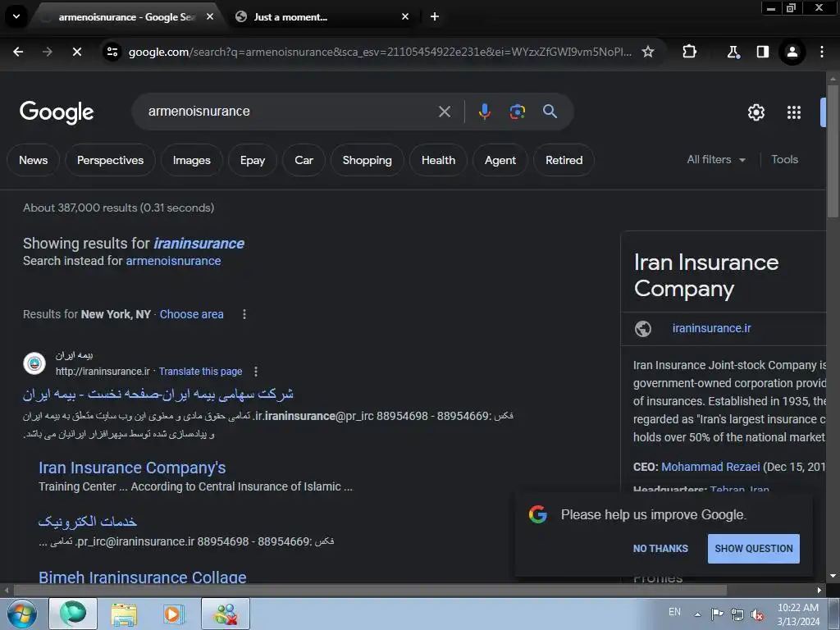Clear the Google search box text
The width and height of the screenshot is (840, 630).
click(x=444, y=112)
